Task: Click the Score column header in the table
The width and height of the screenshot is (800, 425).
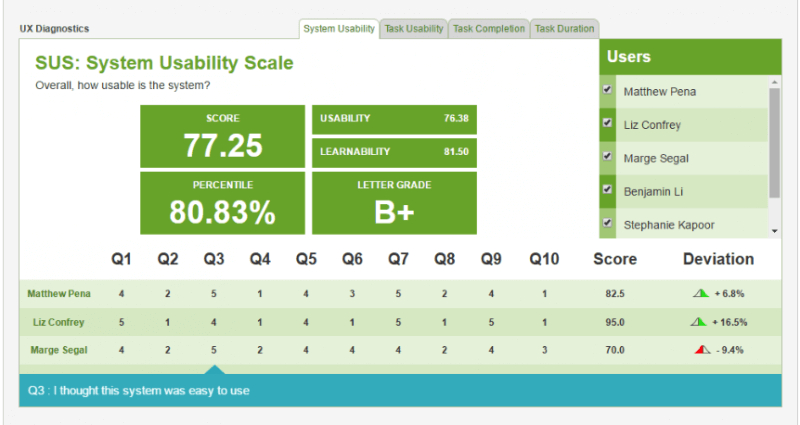Action: pyautogui.click(x=615, y=259)
